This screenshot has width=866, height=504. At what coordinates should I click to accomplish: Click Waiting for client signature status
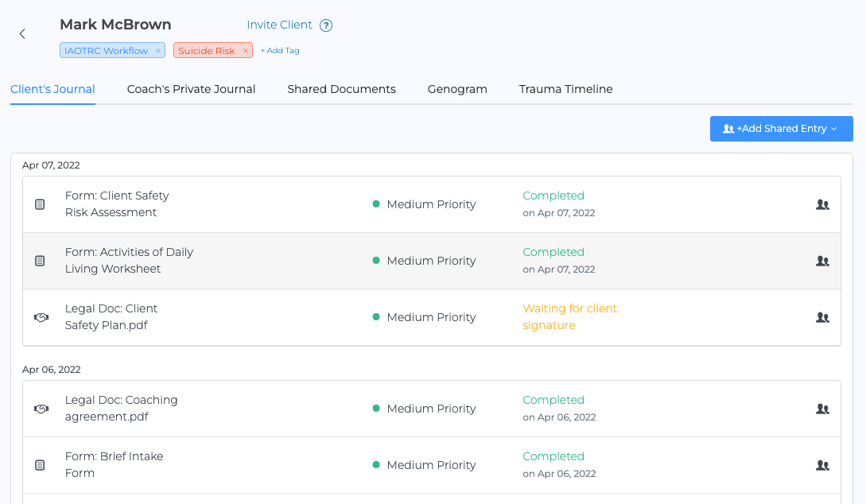[569, 317]
